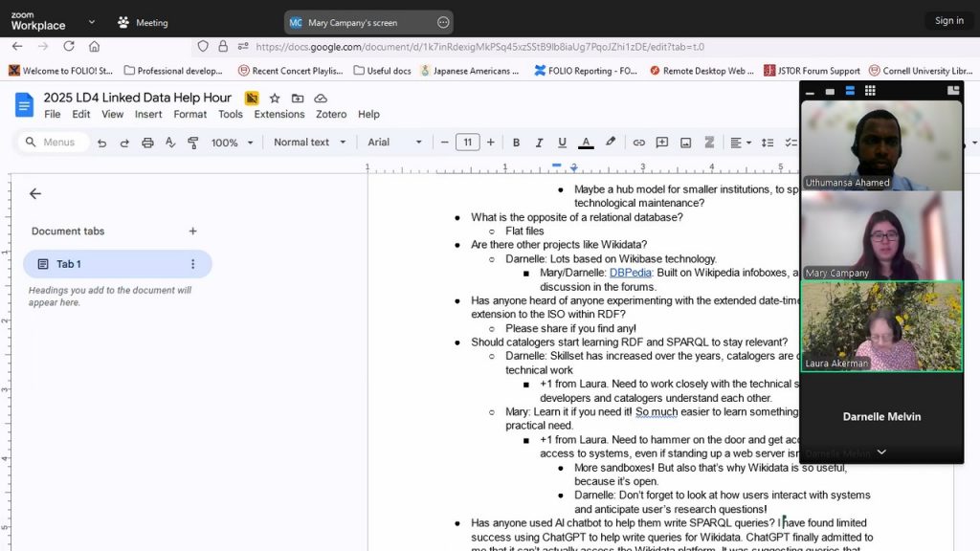Open the Extensions menu

click(278, 114)
